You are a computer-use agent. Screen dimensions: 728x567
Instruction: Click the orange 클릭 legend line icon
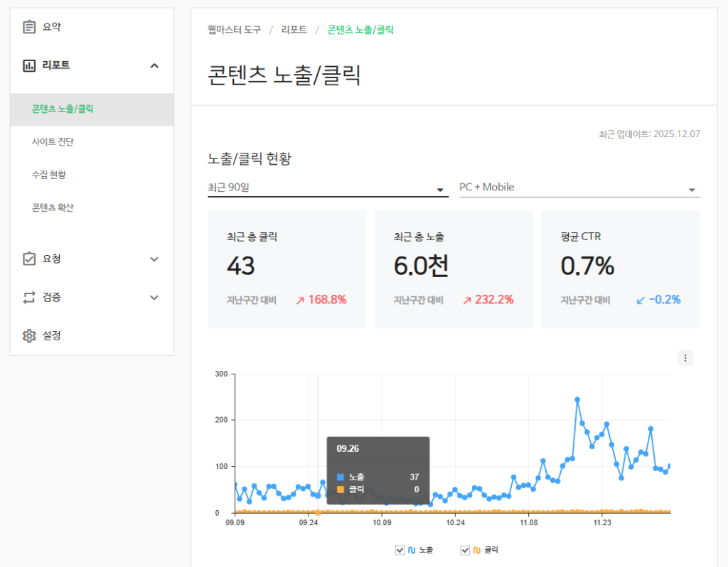pyautogui.click(x=477, y=550)
